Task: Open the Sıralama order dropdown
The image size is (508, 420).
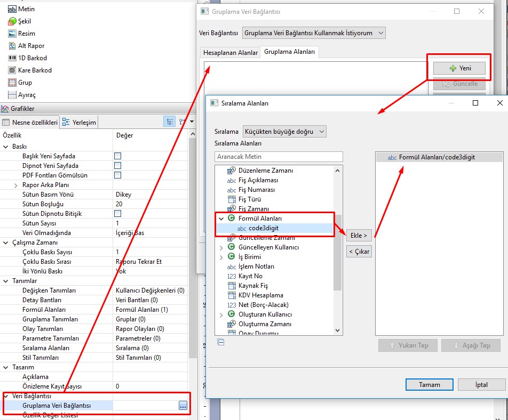Action: tap(284, 131)
